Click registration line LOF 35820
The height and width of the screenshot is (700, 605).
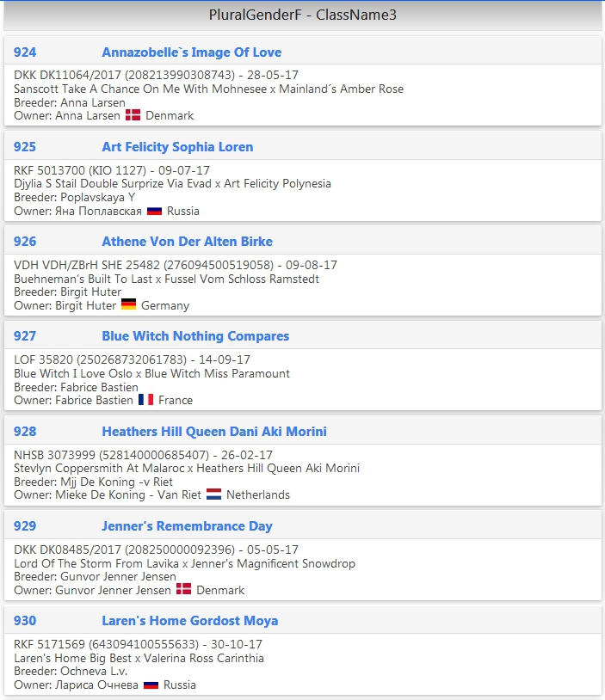133,359
